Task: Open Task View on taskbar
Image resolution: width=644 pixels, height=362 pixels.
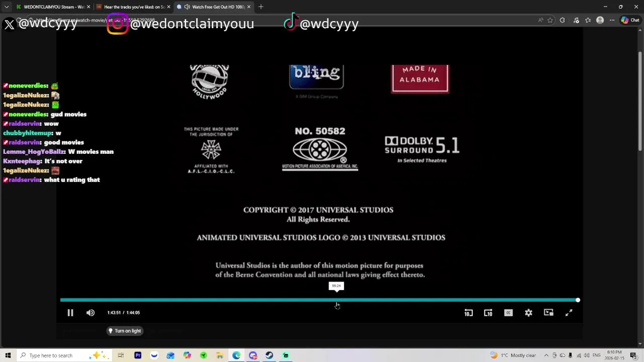Action: 121,355
